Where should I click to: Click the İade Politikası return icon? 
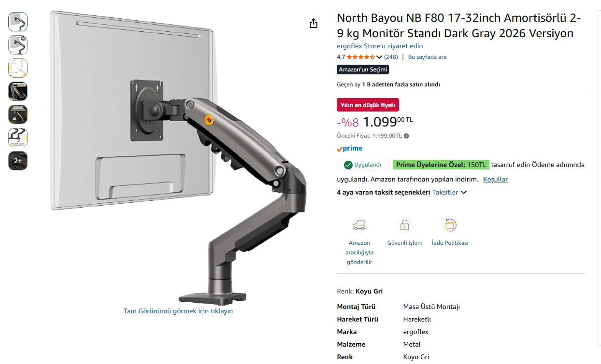[450, 225]
